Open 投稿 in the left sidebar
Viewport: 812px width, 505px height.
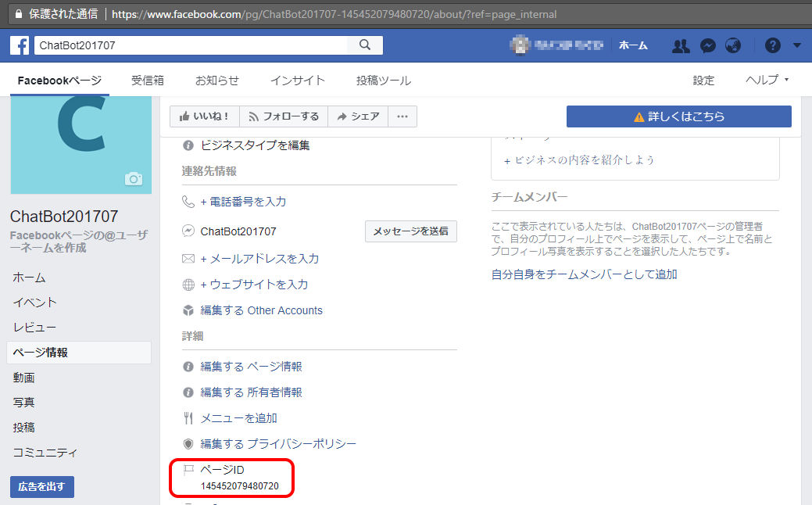[x=23, y=428]
